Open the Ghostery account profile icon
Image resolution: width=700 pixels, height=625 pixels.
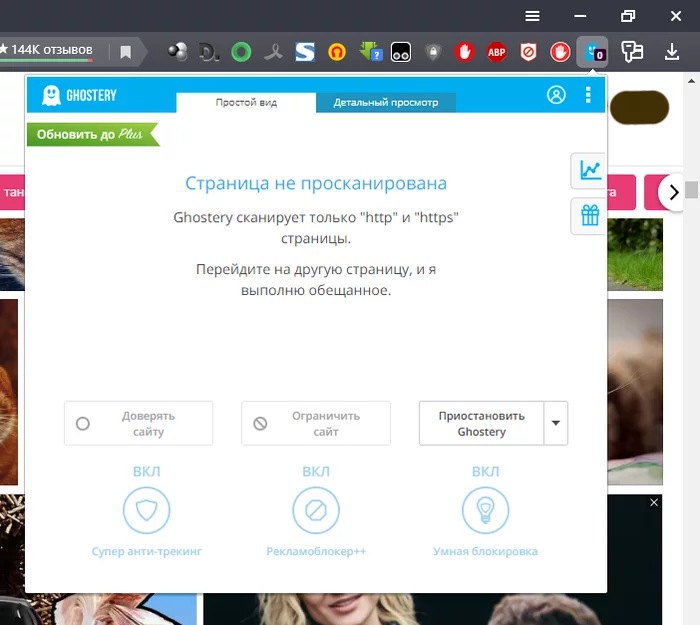(x=556, y=95)
